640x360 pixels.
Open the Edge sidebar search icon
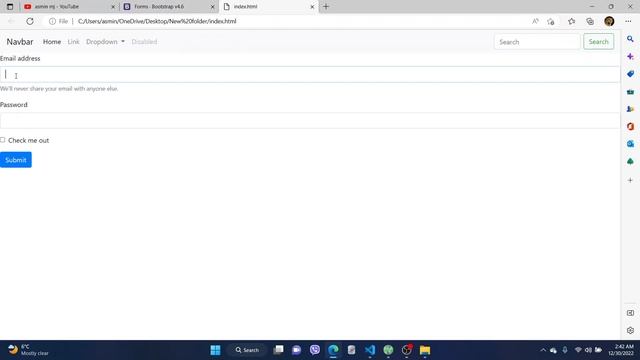click(x=630, y=39)
